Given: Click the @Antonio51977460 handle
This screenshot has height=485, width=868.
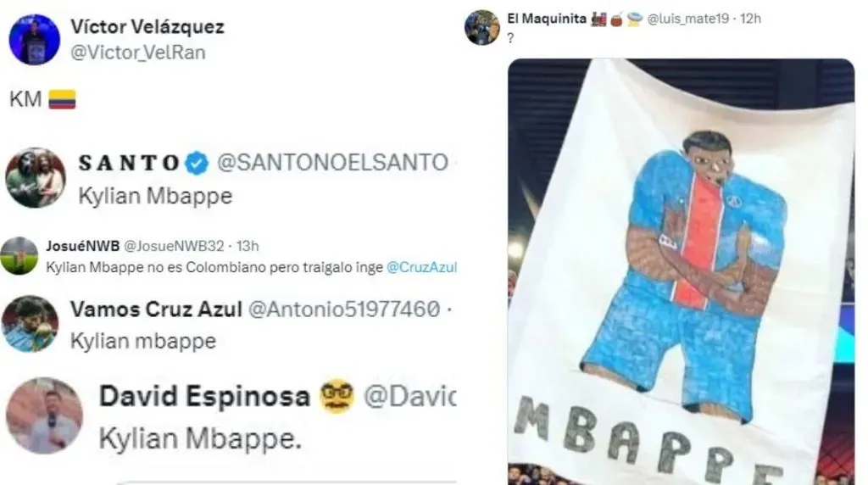Looking at the screenshot, I should (344, 309).
